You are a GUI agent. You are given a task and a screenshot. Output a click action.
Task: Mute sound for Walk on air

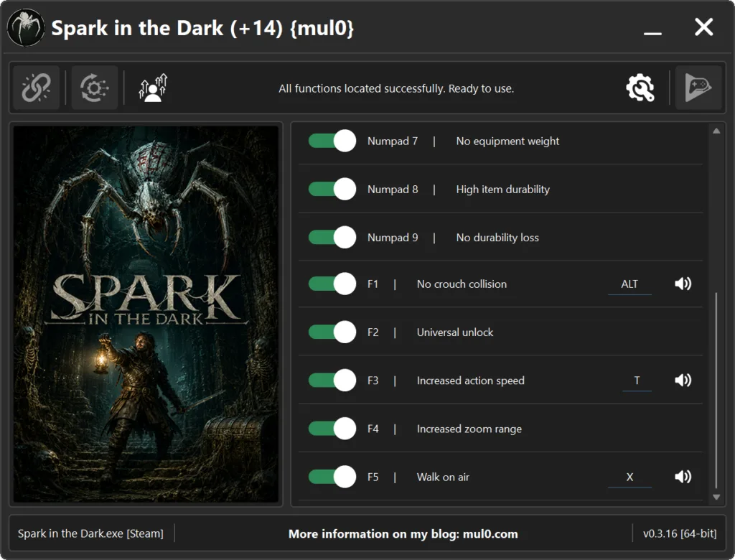[683, 477]
